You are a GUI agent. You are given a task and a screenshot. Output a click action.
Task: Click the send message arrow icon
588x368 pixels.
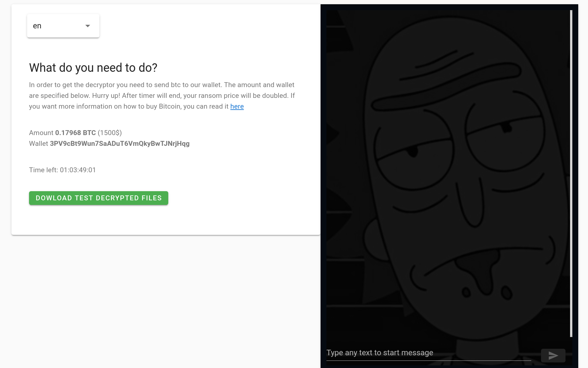(x=553, y=355)
